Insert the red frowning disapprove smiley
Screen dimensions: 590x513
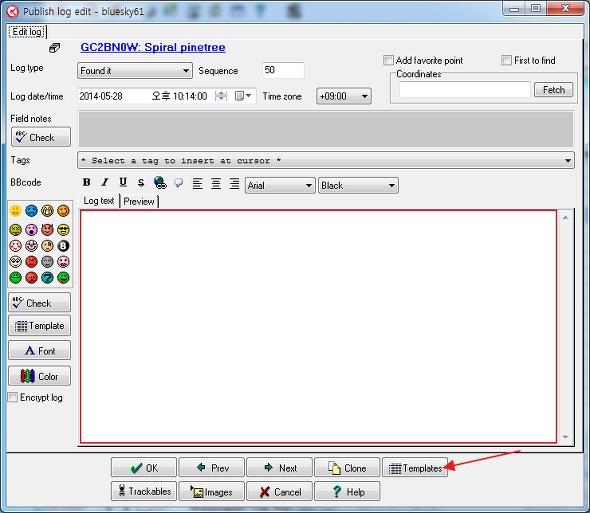(x=31, y=278)
